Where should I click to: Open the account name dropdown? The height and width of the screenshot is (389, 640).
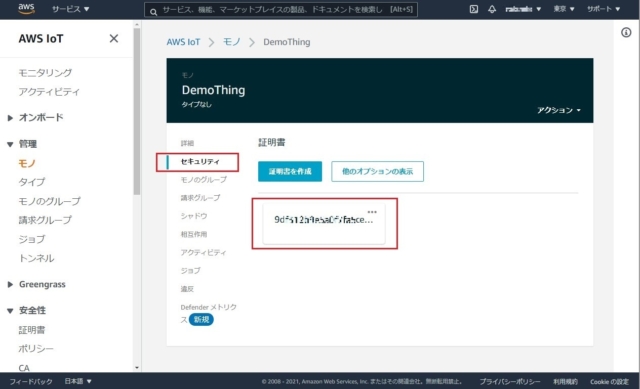click(x=523, y=9)
